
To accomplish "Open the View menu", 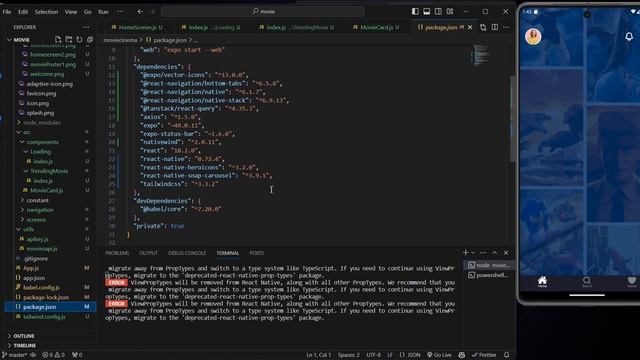I will [71, 12].
